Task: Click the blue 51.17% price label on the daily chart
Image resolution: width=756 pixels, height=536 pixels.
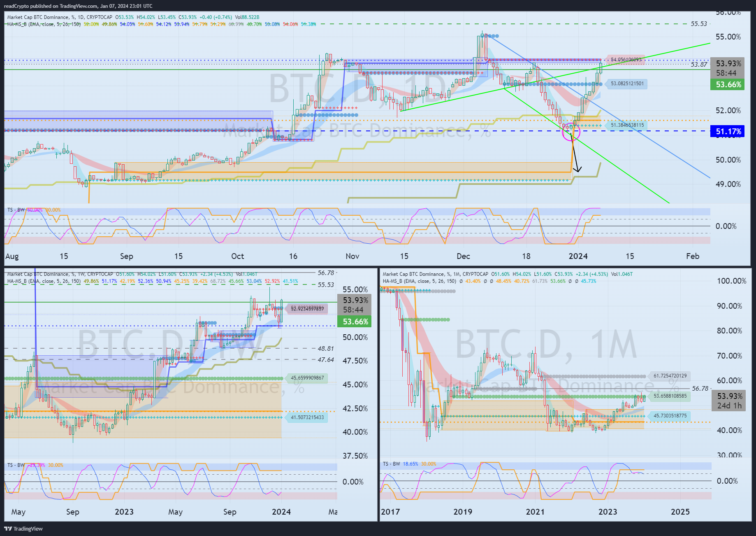Action: point(728,132)
